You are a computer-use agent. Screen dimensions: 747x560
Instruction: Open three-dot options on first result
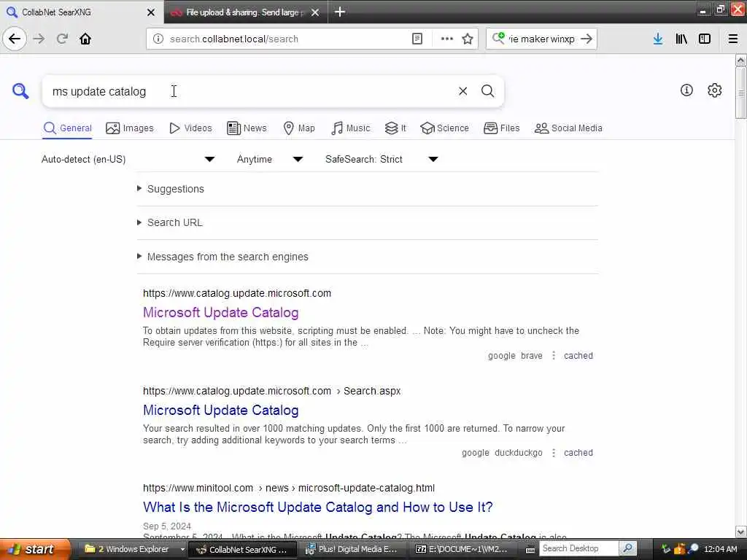pos(553,356)
